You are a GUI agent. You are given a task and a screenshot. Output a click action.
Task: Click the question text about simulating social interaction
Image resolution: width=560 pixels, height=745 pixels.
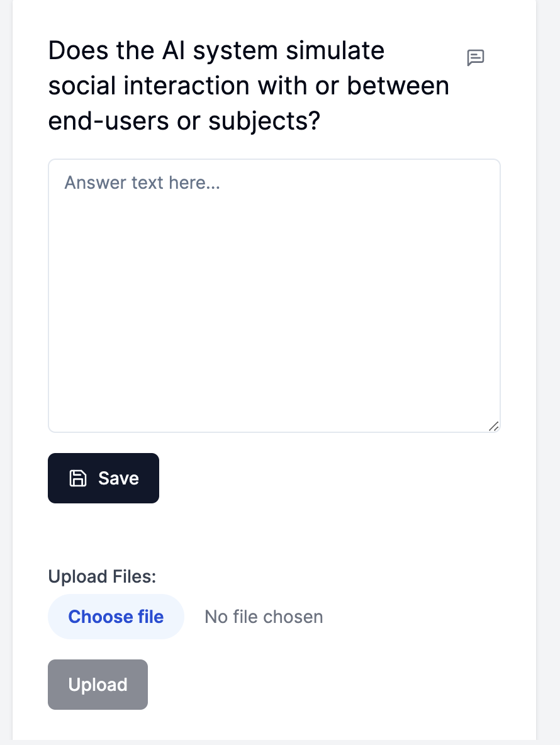(x=249, y=86)
